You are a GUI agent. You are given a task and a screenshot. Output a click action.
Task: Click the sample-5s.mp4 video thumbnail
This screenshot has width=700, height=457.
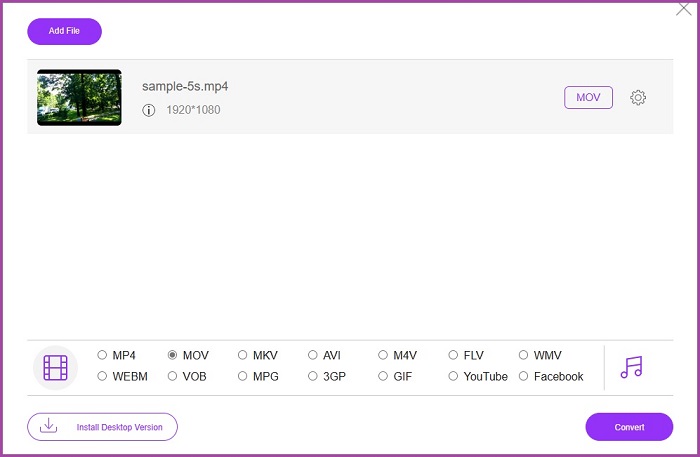coord(79,97)
